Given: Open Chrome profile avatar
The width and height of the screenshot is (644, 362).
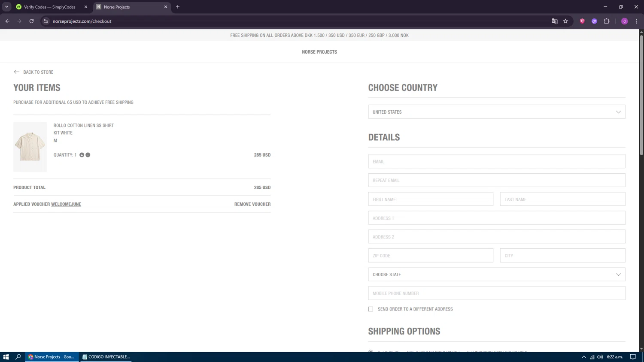Looking at the screenshot, I should coord(625,21).
